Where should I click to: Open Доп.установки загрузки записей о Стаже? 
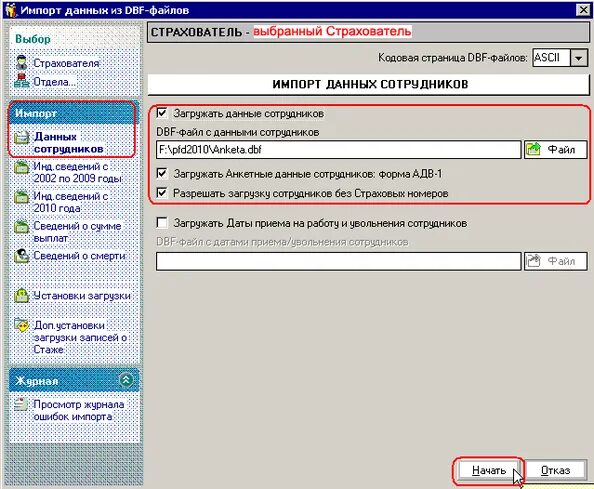click(x=80, y=337)
